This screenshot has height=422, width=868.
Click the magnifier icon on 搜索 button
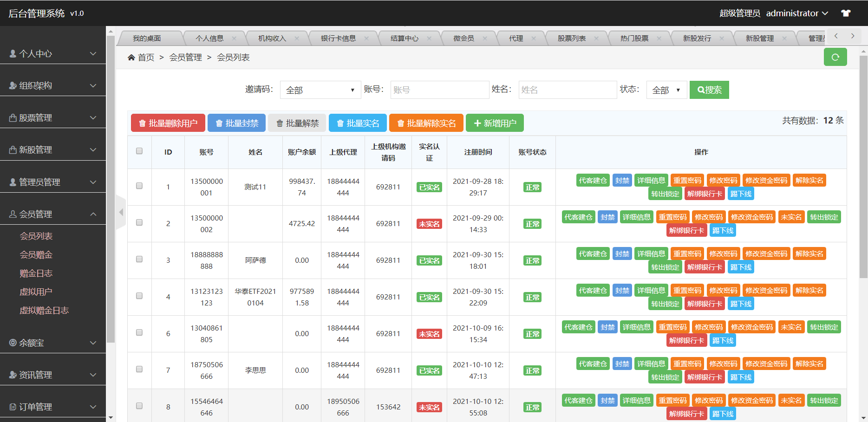[701, 90]
